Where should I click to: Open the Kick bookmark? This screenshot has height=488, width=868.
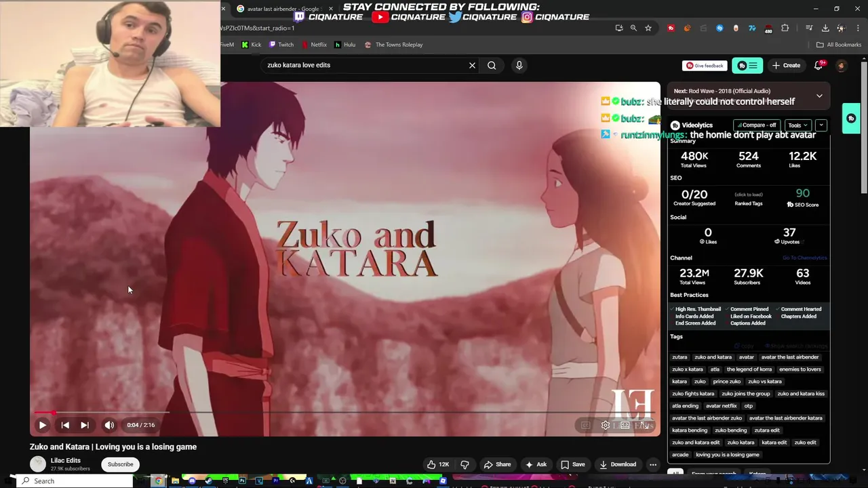pos(252,45)
